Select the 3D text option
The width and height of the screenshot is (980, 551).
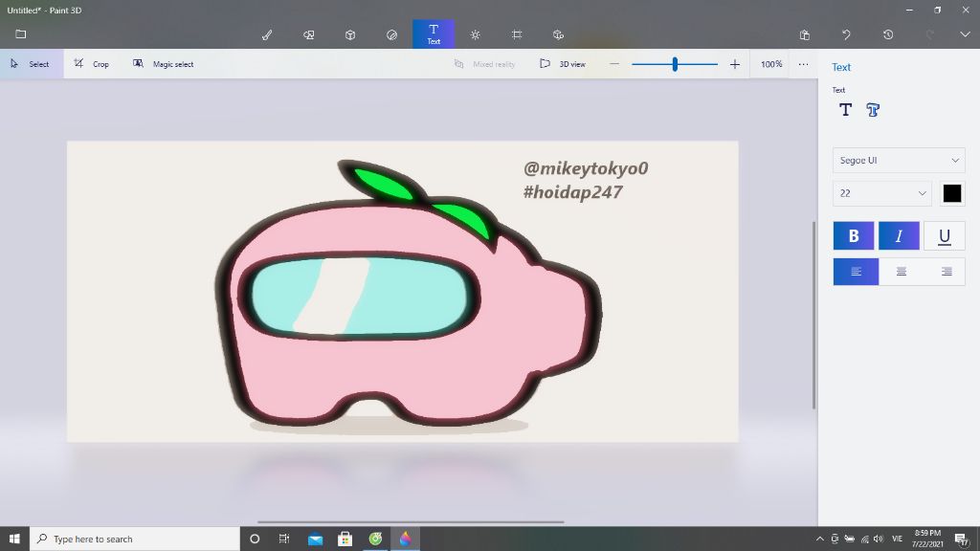tap(873, 110)
